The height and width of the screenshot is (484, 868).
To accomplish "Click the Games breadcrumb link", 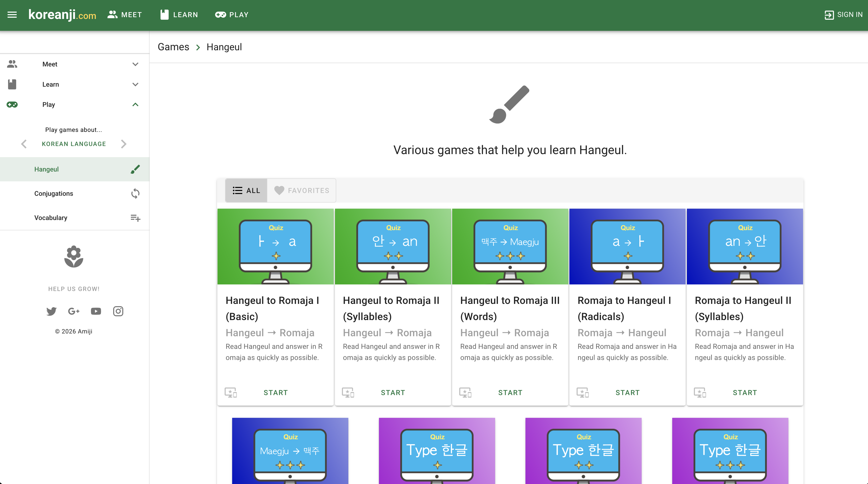I will pyautogui.click(x=173, y=47).
